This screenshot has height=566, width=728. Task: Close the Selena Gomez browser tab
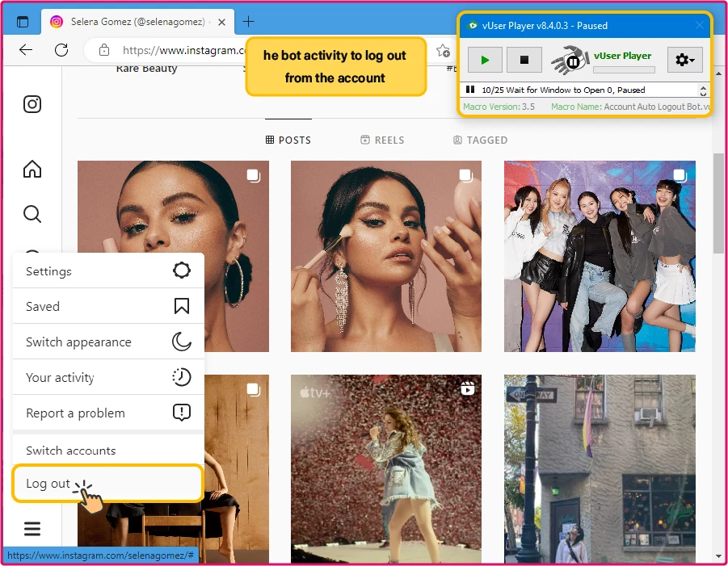pos(222,22)
